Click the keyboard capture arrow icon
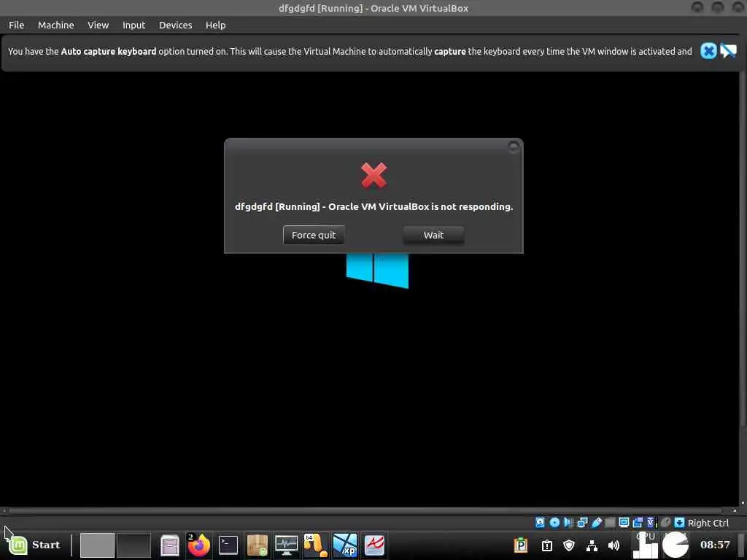Image resolution: width=747 pixels, height=560 pixels. (x=679, y=522)
